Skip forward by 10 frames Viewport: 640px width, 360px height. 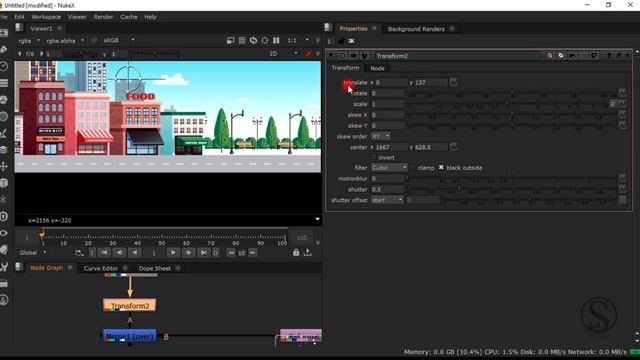[253, 253]
